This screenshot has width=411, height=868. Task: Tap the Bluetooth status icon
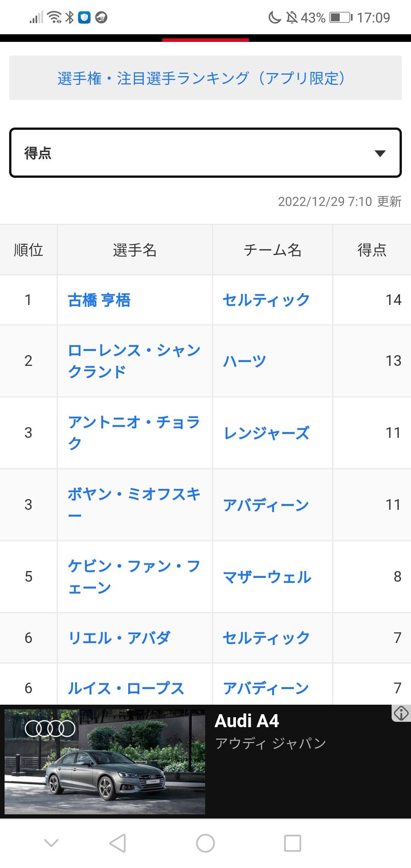pos(70,17)
